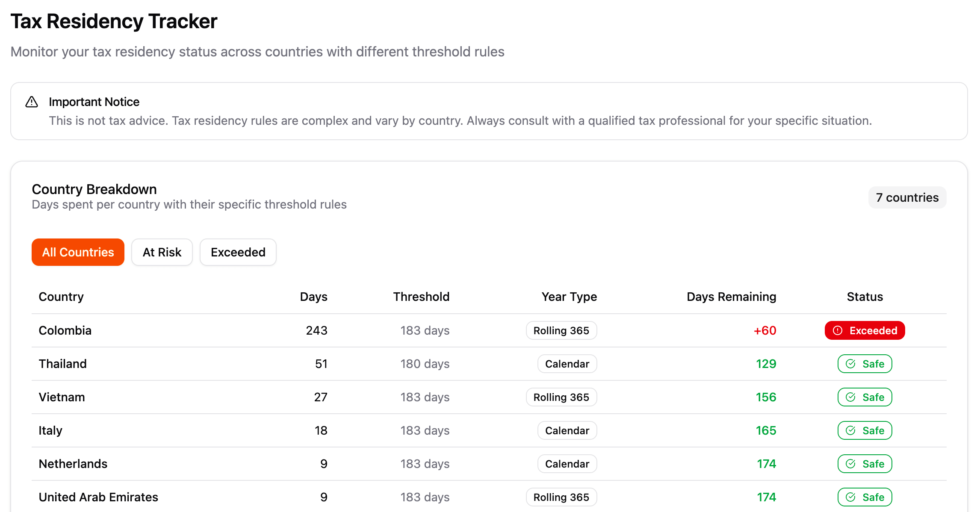Toggle the At Risk filter
The height and width of the screenshot is (512, 980).
point(162,252)
